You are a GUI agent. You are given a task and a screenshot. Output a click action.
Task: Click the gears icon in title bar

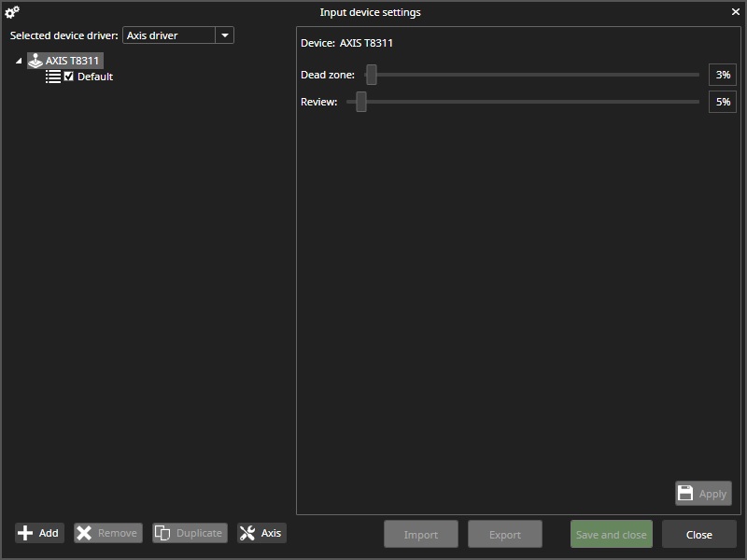pos(12,12)
